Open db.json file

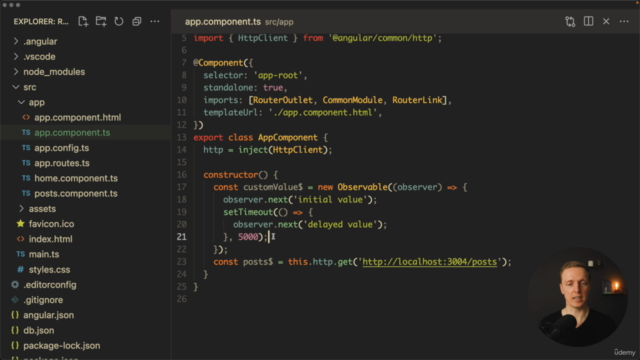tap(38, 331)
